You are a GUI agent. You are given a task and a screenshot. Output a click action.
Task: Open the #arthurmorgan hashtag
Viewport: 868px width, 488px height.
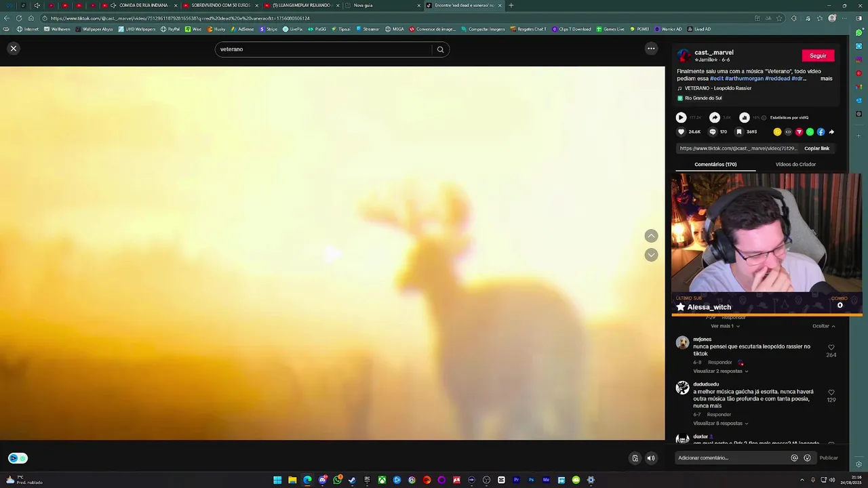[744, 79]
